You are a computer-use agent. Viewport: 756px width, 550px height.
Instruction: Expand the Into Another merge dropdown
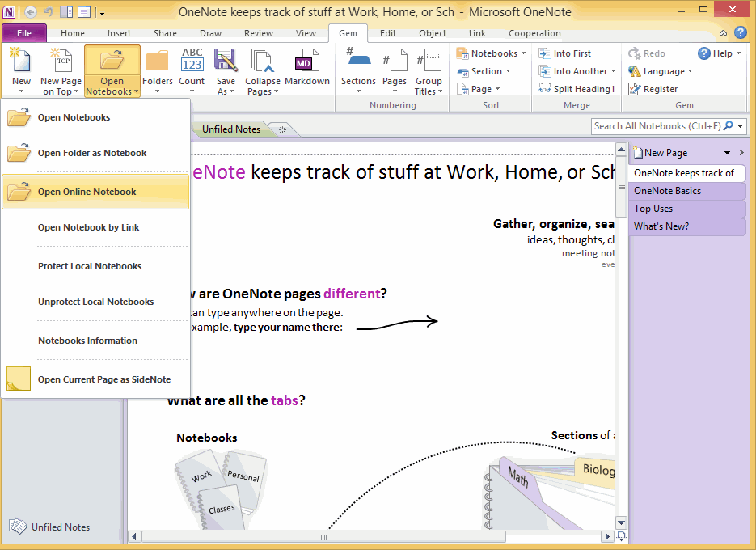[613, 71]
